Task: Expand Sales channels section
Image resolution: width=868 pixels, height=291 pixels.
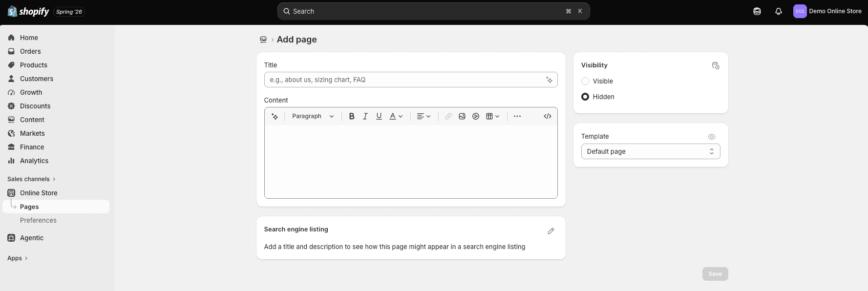Action: pos(31,179)
